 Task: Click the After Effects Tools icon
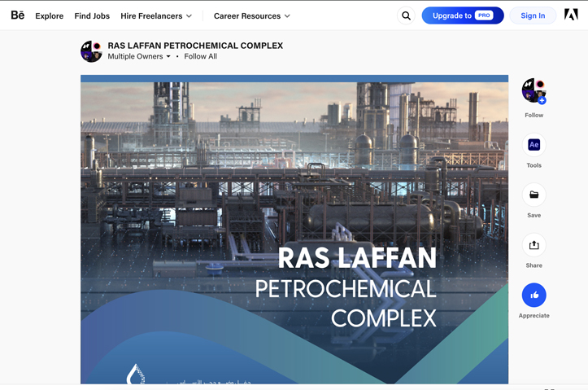click(534, 144)
